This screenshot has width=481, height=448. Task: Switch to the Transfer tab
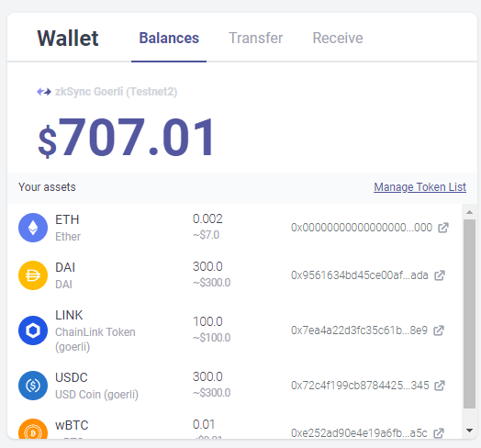pyautogui.click(x=255, y=38)
